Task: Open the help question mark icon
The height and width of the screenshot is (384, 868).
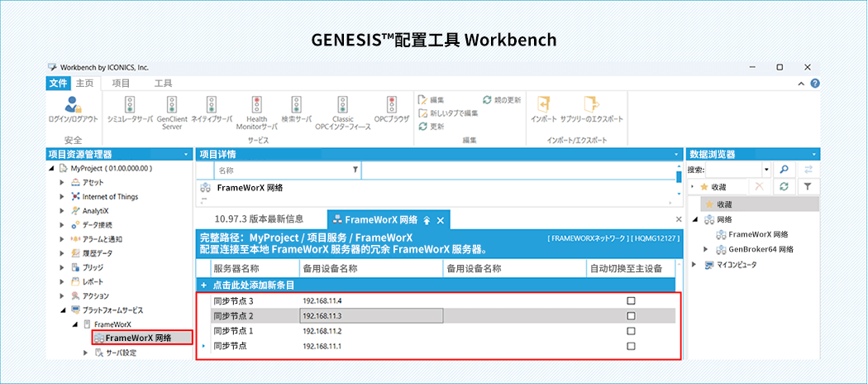Action: (815, 83)
